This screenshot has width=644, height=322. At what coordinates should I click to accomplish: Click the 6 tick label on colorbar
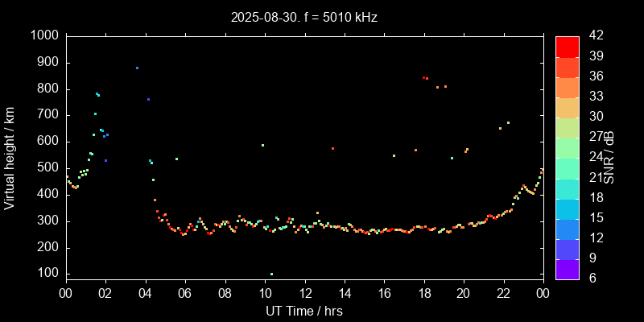592,278
